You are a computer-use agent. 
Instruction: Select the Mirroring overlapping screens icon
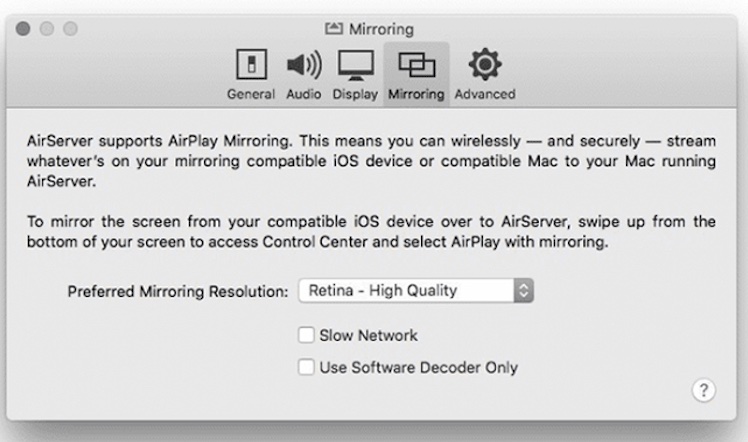(x=416, y=66)
